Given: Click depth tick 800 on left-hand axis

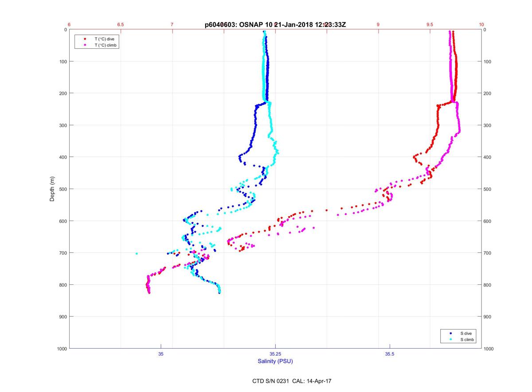Looking at the screenshot, I should 63,285.
